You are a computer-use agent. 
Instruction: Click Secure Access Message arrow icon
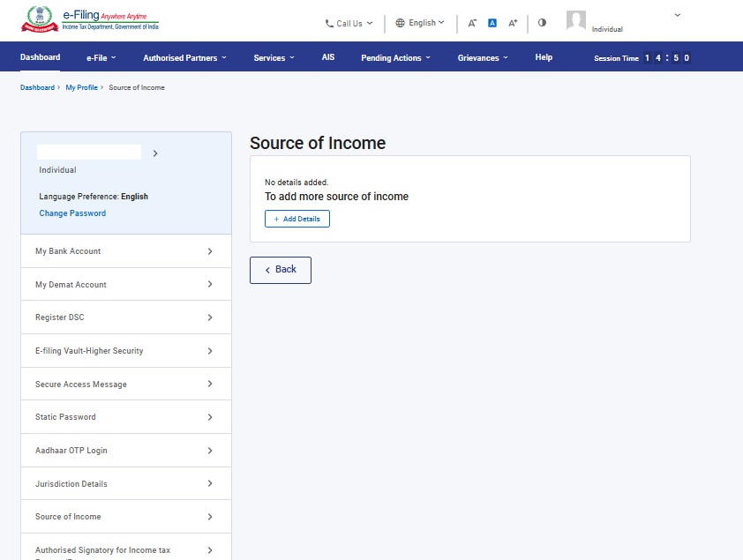tap(210, 384)
